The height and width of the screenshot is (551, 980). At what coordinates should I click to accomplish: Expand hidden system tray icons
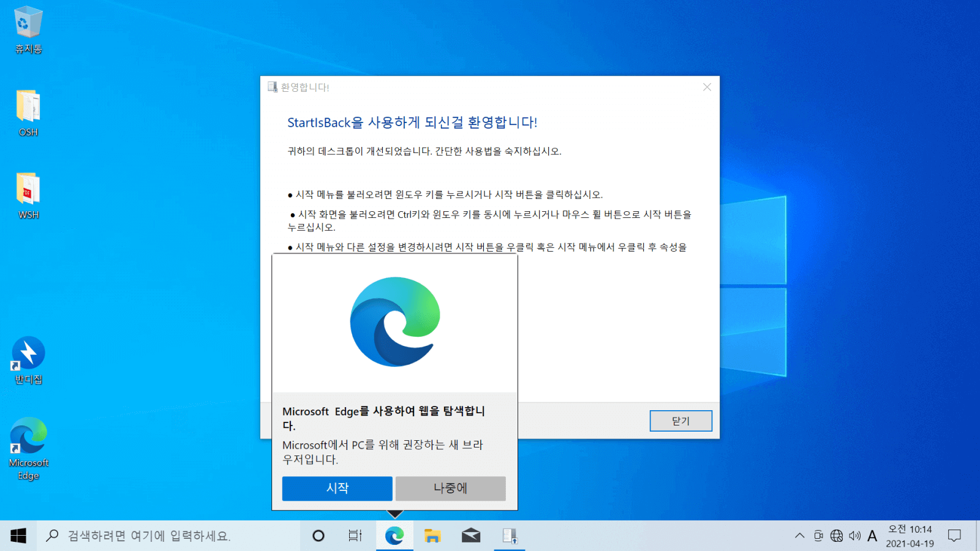tap(800, 536)
